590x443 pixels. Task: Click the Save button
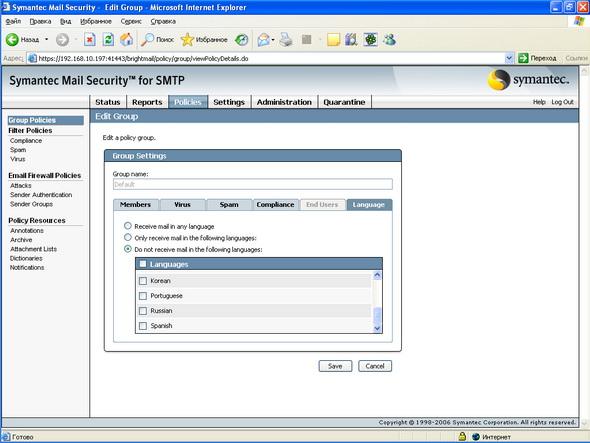pyautogui.click(x=335, y=366)
